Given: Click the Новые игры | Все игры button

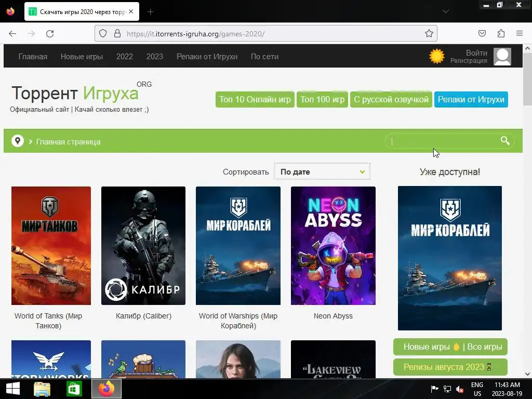Looking at the screenshot, I should (x=450, y=347).
